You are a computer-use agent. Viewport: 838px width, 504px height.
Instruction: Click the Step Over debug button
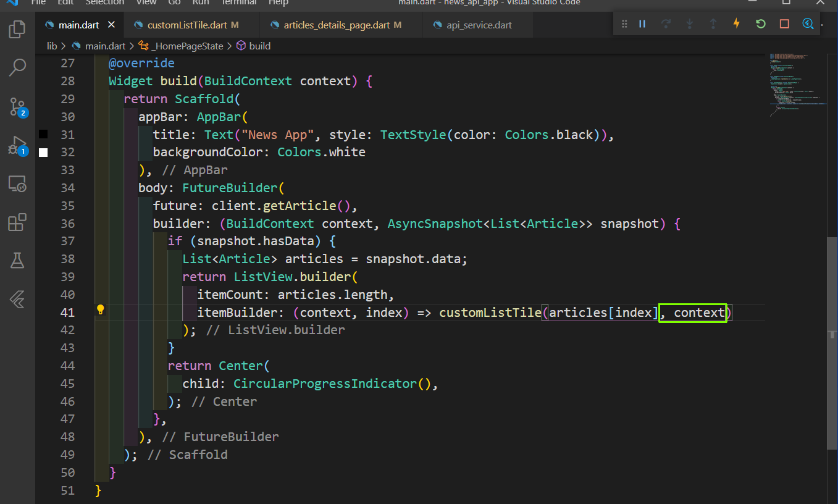666,24
